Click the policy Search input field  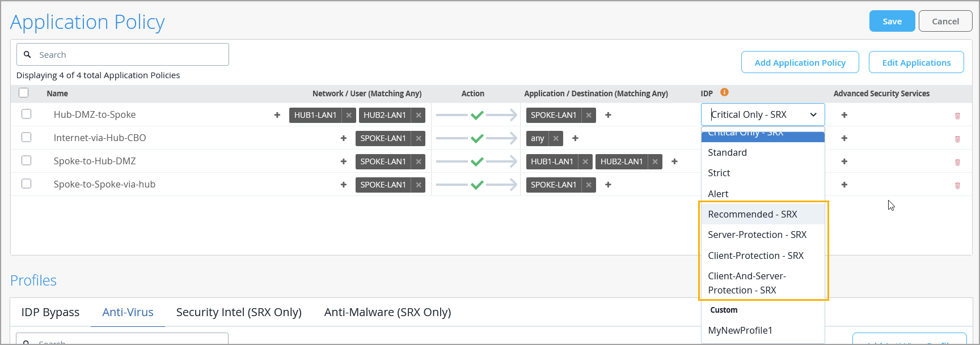(x=130, y=55)
